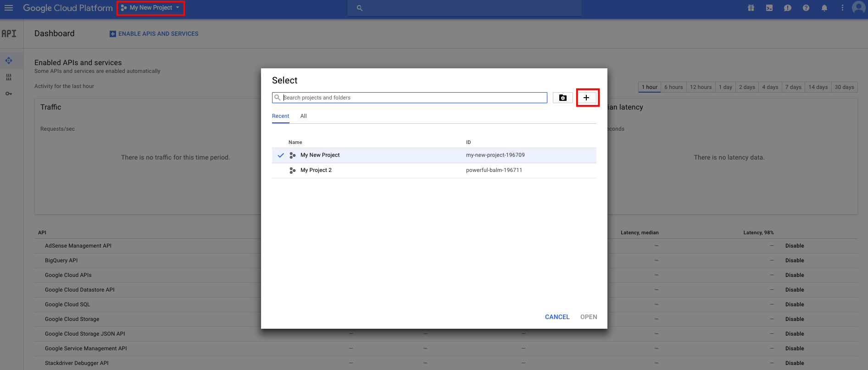
Task: Open Google Cloud Datastore API entry
Action: 79,290
